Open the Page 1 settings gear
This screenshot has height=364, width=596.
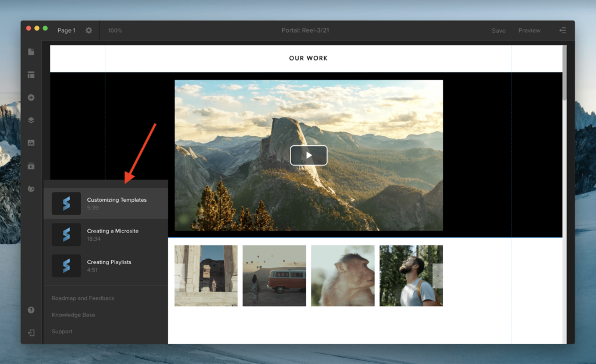88,30
